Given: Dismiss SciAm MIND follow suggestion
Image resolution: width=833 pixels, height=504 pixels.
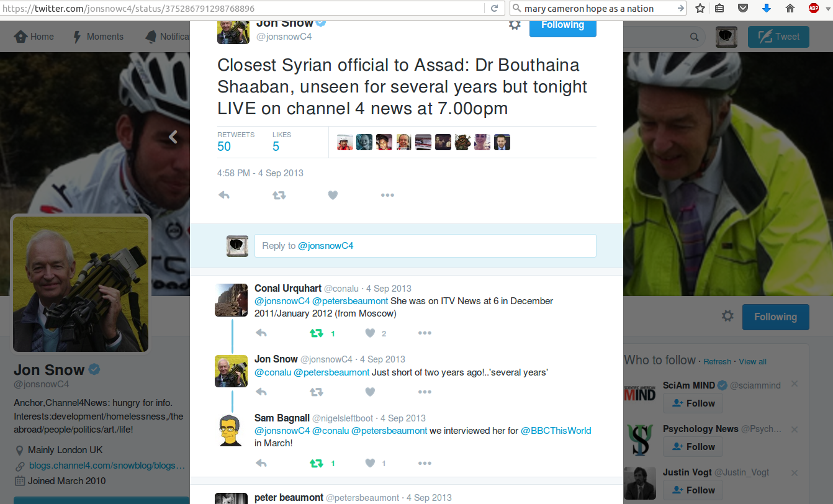Looking at the screenshot, I should 795,385.
